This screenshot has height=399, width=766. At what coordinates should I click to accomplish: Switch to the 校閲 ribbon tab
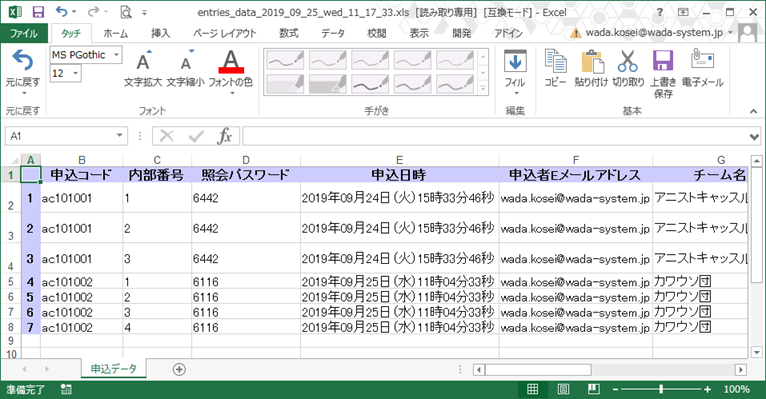pyautogui.click(x=377, y=33)
